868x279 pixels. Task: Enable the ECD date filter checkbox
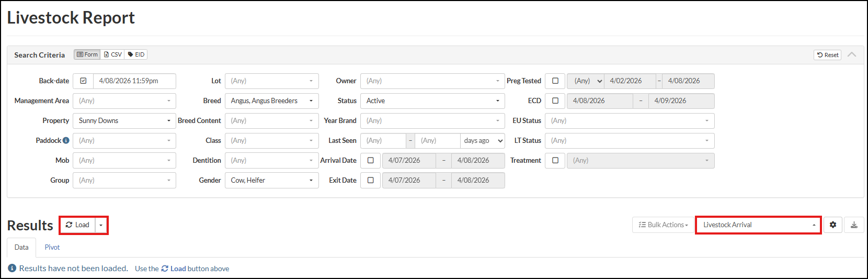[x=555, y=101]
